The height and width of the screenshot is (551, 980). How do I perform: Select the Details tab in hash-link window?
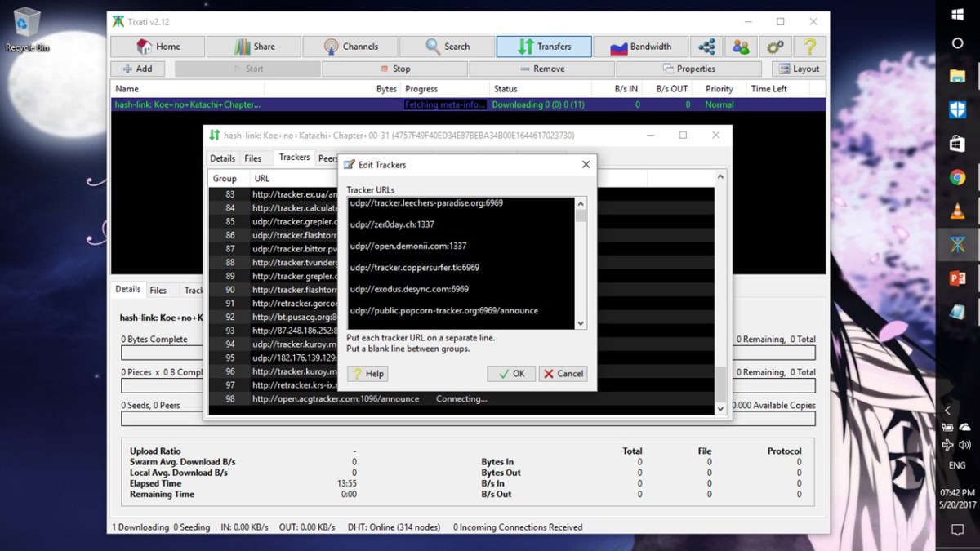(x=222, y=158)
